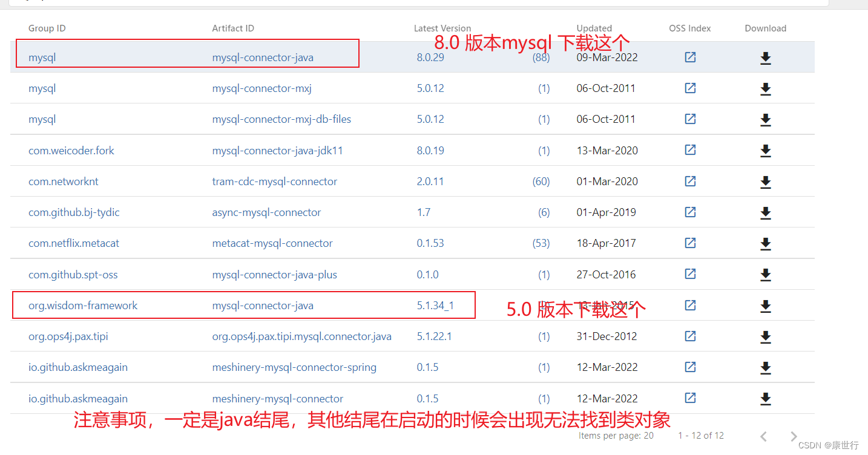Open OSS Index for mysql-connector-java-plus

pos(690,274)
